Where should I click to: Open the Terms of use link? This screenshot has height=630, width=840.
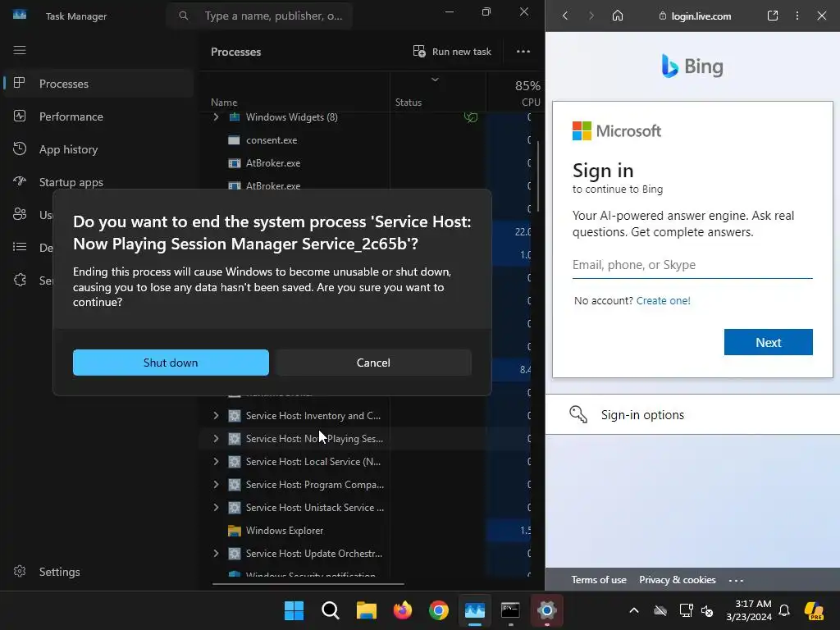(598, 580)
